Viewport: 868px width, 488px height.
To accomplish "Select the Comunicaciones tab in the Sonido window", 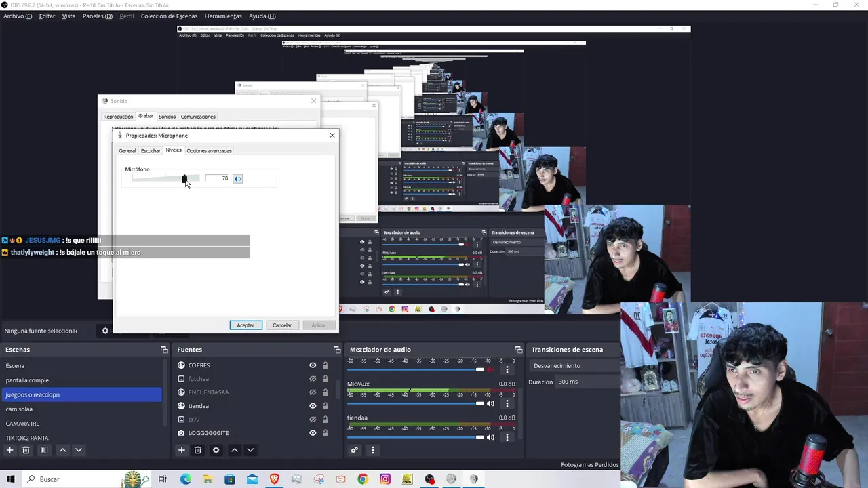I will click(x=198, y=117).
